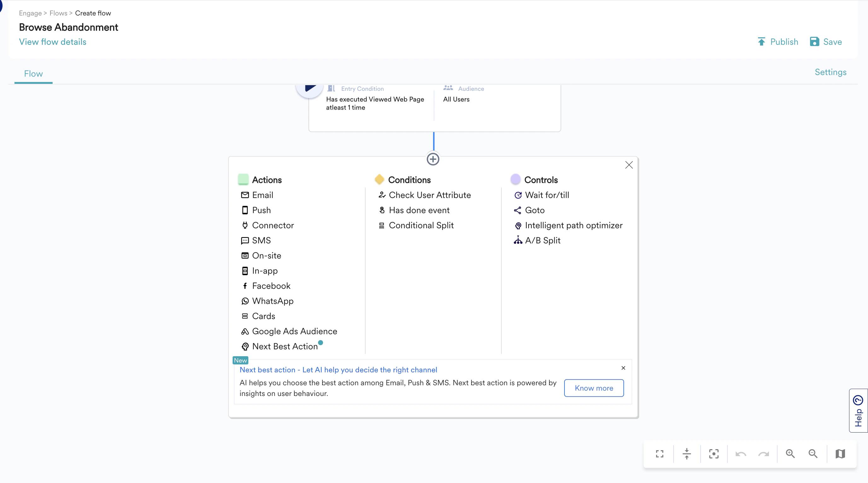868x483 pixels.
Task: Switch to the Flow tab
Action: [33, 73]
